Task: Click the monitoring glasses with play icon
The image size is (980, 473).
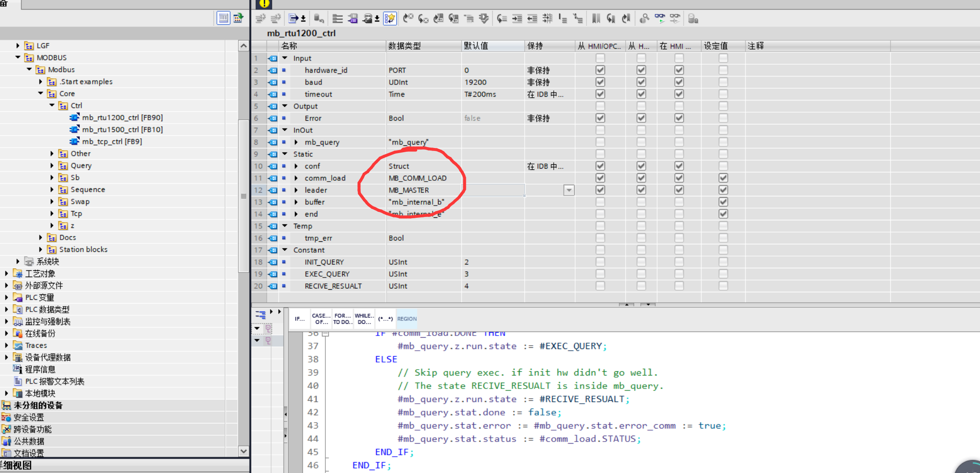Action: pyautogui.click(x=660, y=18)
